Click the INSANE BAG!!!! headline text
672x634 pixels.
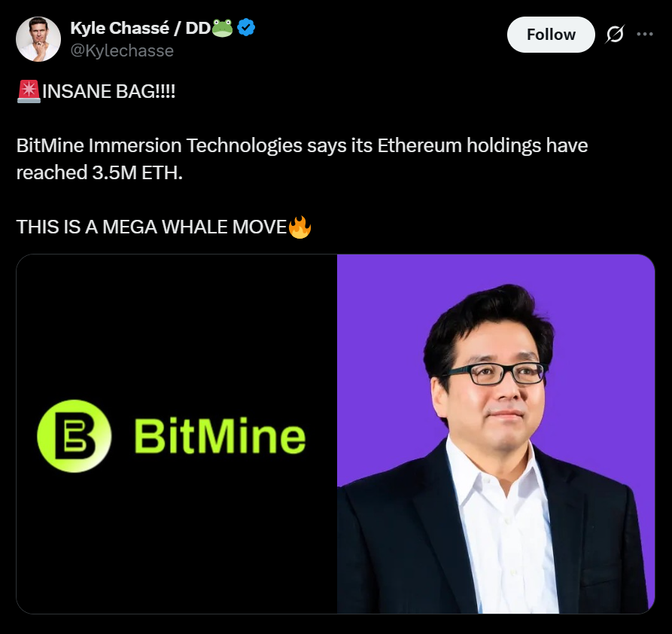109,91
